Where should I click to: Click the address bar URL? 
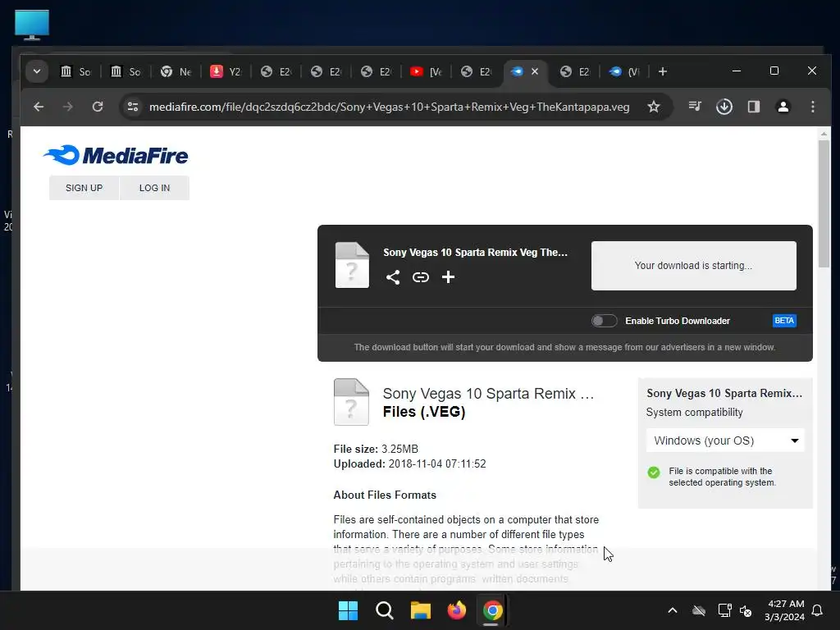coord(389,107)
